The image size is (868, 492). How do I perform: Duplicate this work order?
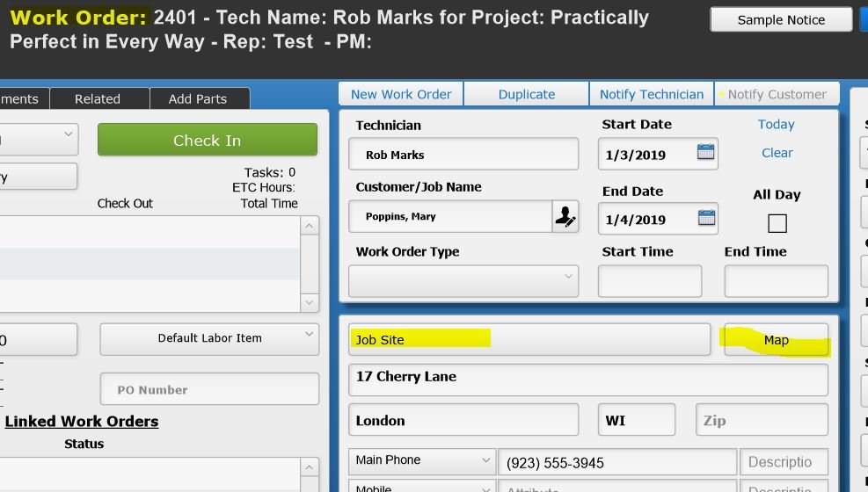[x=527, y=94]
